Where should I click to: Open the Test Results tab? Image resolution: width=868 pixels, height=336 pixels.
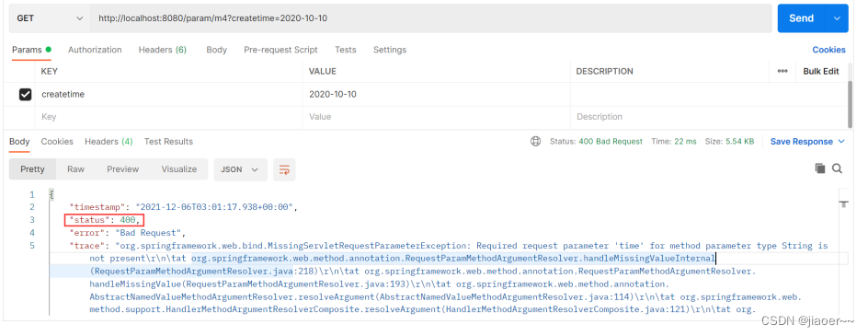click(168, 142)
